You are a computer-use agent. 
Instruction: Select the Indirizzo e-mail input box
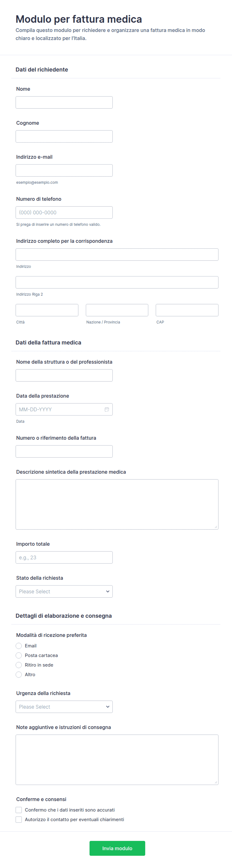point(64,171)
